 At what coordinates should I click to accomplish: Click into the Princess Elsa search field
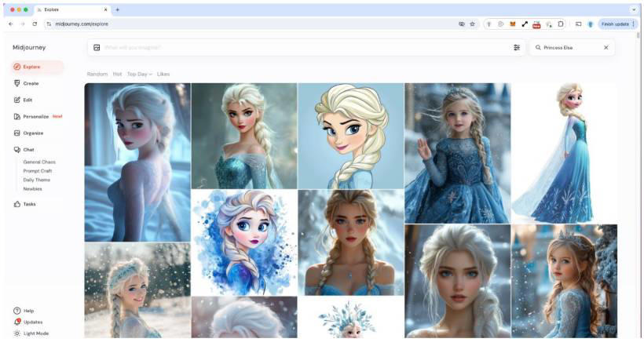572,48
